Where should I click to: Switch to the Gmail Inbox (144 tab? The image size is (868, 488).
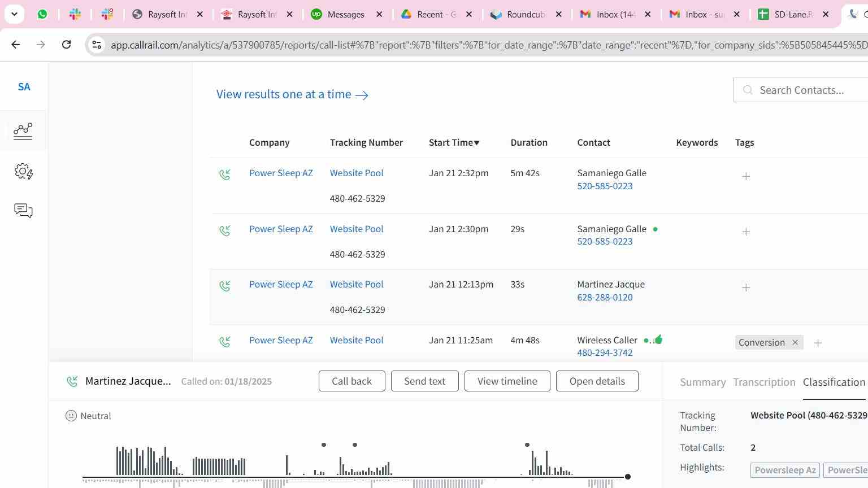[x=616, y=14]
